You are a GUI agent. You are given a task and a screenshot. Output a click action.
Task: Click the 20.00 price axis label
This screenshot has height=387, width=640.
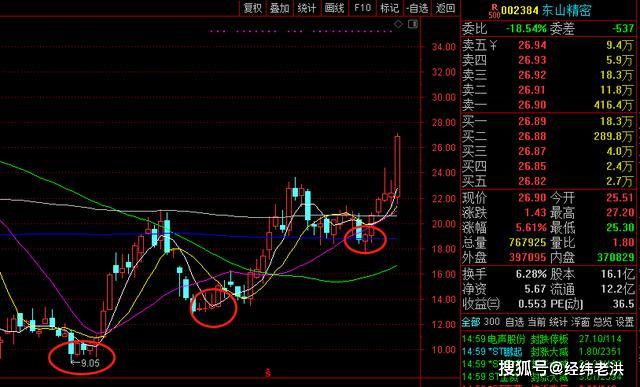pos(444,224)
